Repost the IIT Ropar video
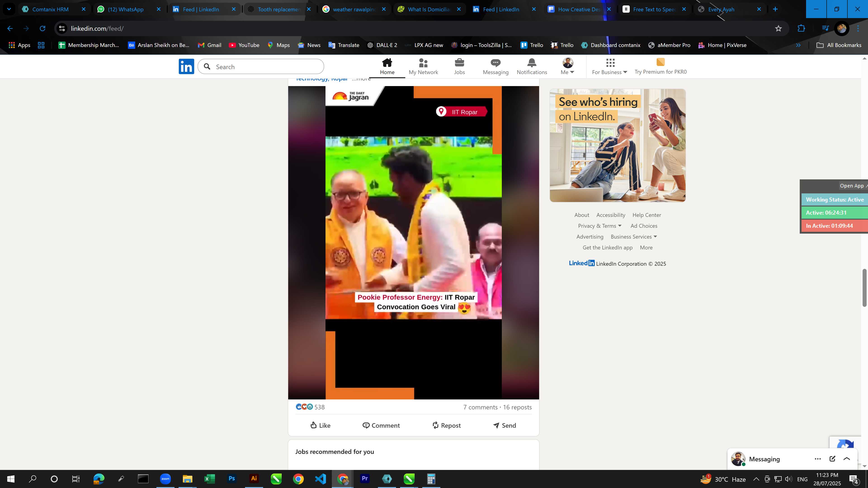 tap(446, 425)
